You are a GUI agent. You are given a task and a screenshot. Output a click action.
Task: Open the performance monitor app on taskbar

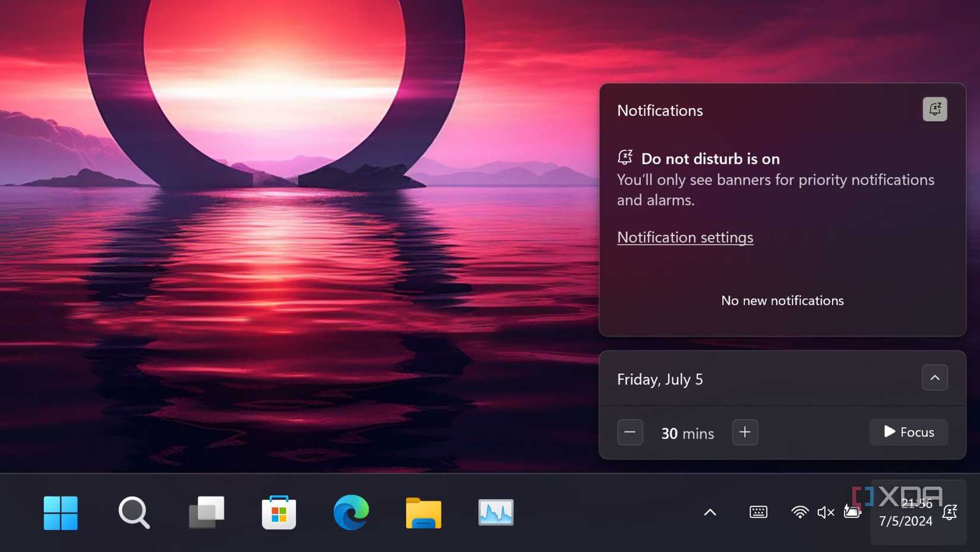coord(496,512)
